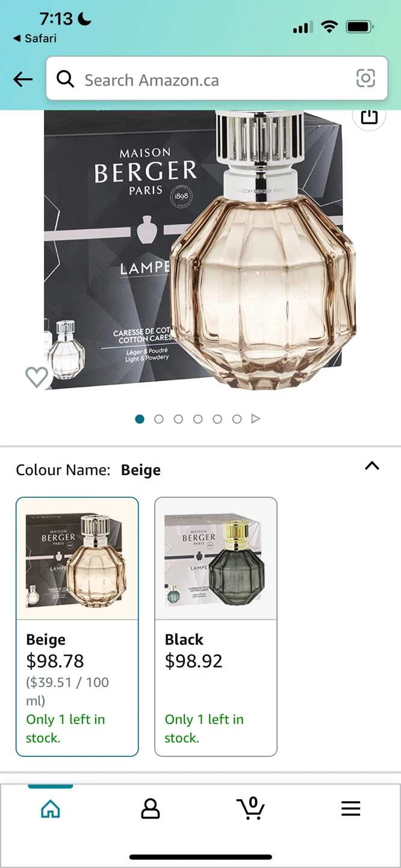This screenshot has width=401, height=868.
Task: Select the fourth image indicator dot
Action: click(197, 419)
